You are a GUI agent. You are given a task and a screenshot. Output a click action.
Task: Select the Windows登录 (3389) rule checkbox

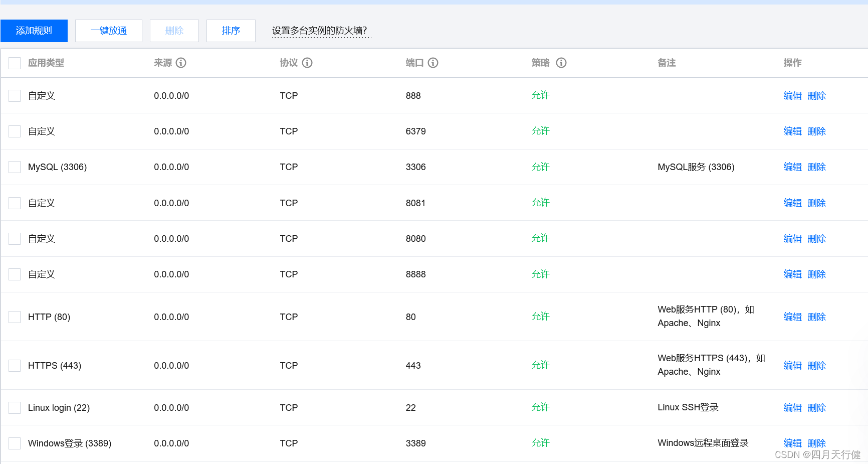(15, 443)
